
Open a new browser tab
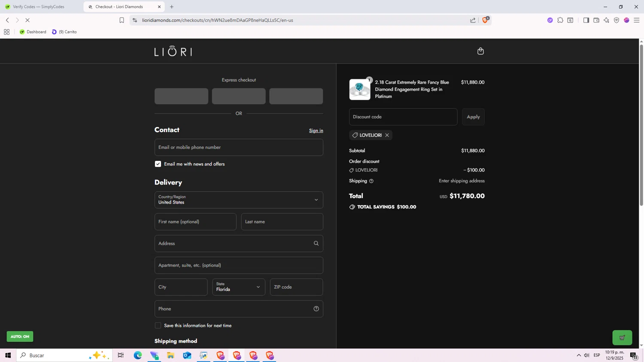point(172,7)
